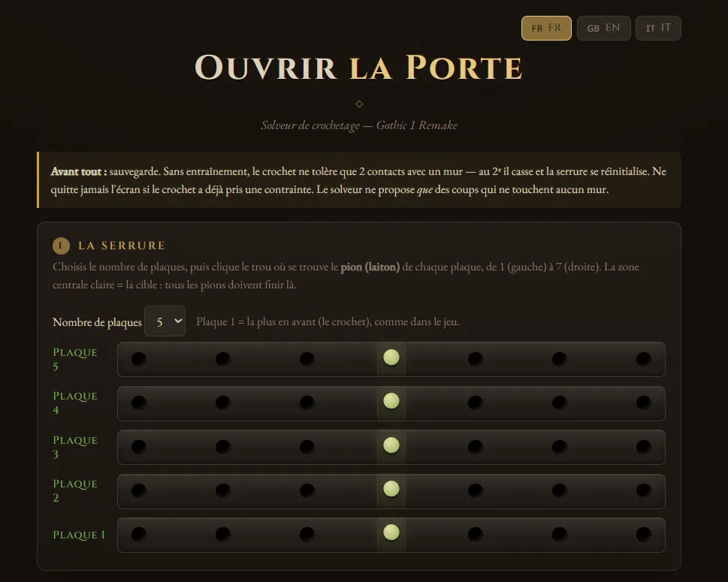Select hole 1 on Plaque 3
728x582 pixels.
click(139, 447)
